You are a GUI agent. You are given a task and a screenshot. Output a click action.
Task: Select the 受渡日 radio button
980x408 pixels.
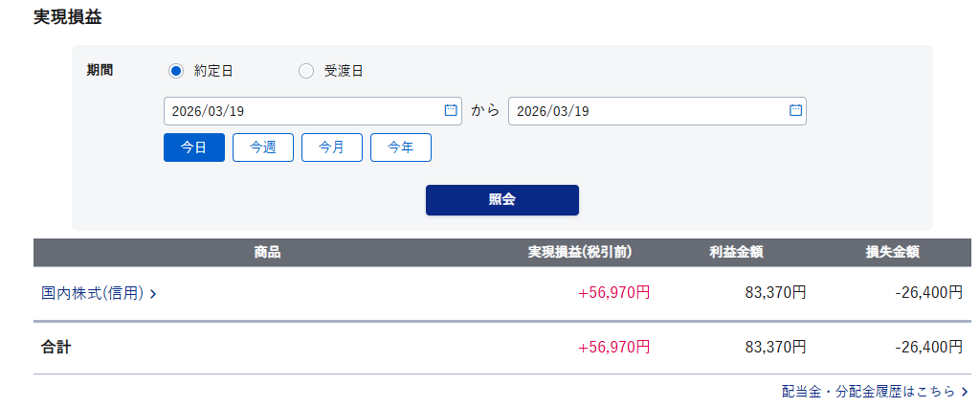click(x=306, y=70)
